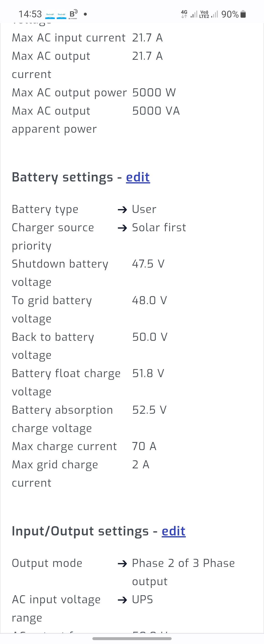Click the arrow beside AC input voltage range
This screenshot has height=644, width=264.
[x=122, y=600]
